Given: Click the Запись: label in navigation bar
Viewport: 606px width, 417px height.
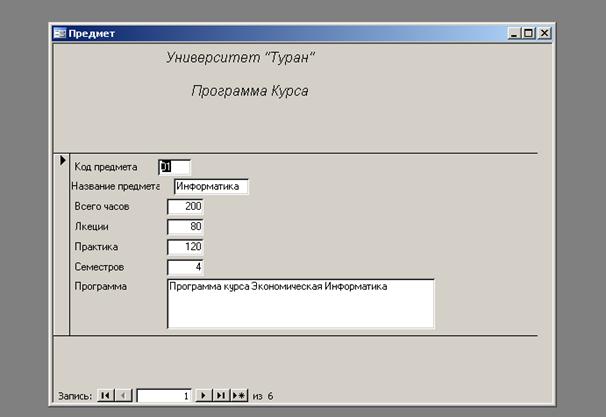Looking at the screenshot, I should click(x=75, y=396).
